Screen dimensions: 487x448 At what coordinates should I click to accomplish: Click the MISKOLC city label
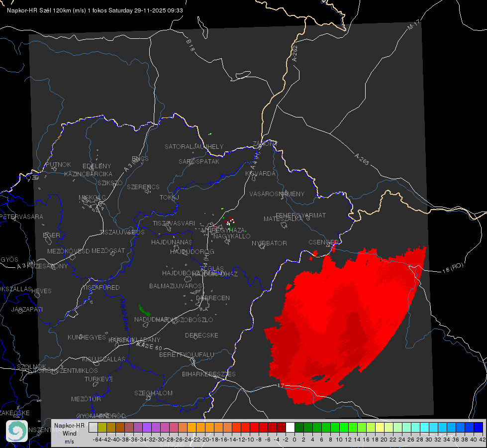92,198
